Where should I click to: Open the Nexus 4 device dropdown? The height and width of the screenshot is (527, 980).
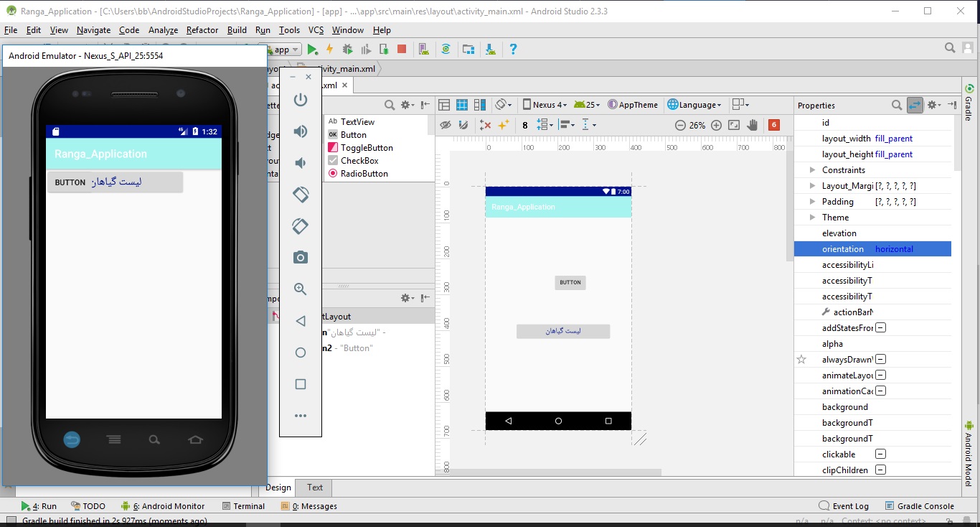click(545, 105)
